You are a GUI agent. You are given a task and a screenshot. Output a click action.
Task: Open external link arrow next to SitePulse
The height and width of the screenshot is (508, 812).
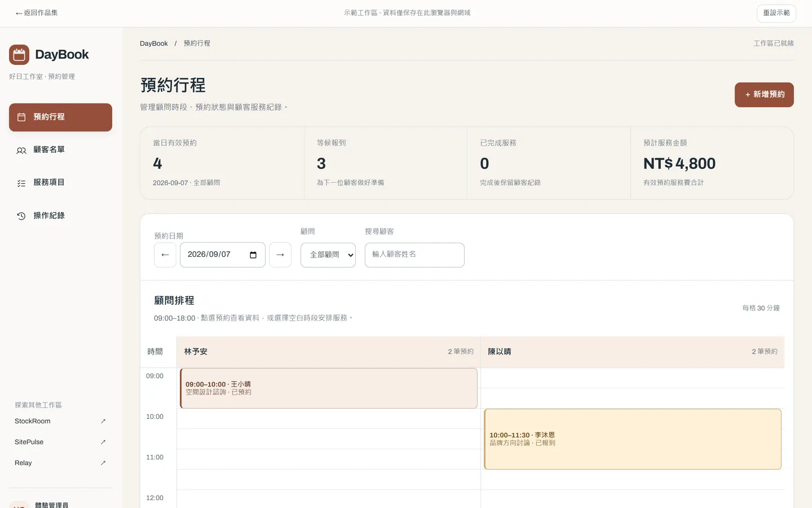pos(103,442)
